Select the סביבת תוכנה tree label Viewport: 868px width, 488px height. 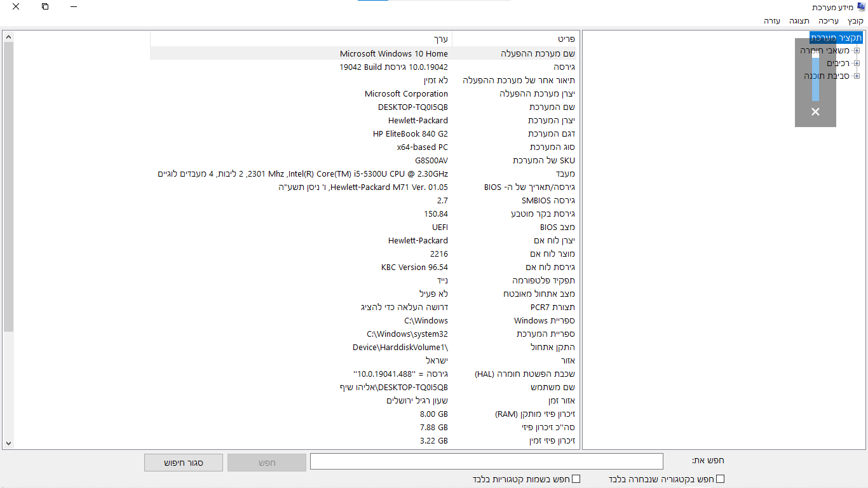pyautogui.click(x=827, y=76)
